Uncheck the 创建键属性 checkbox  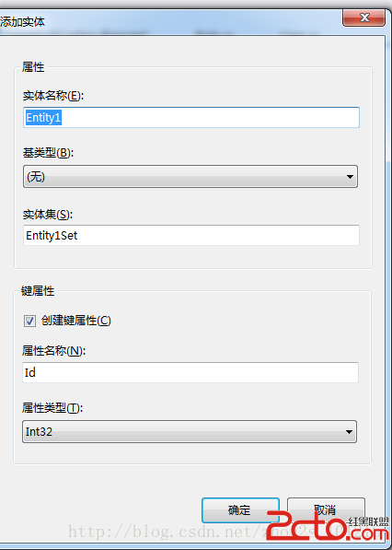pyautogui.click(x=29, y=321)
